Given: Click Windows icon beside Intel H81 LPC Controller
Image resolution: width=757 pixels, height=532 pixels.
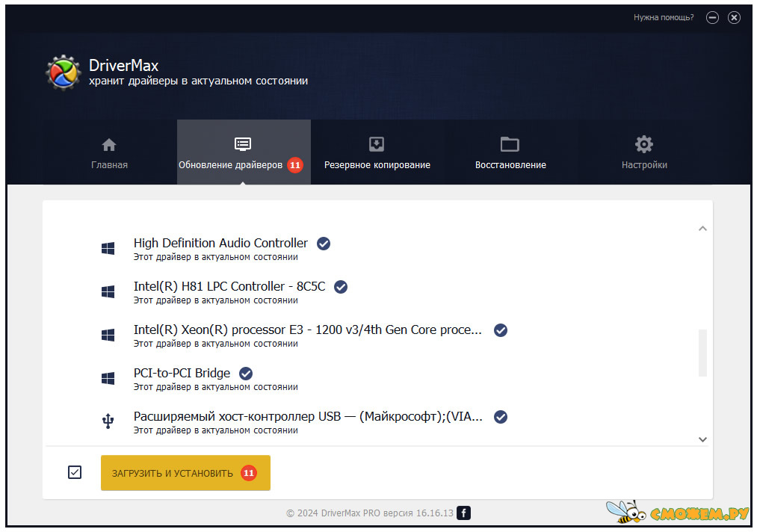Looking at the screenshot, I should click(x=108, y=291).
